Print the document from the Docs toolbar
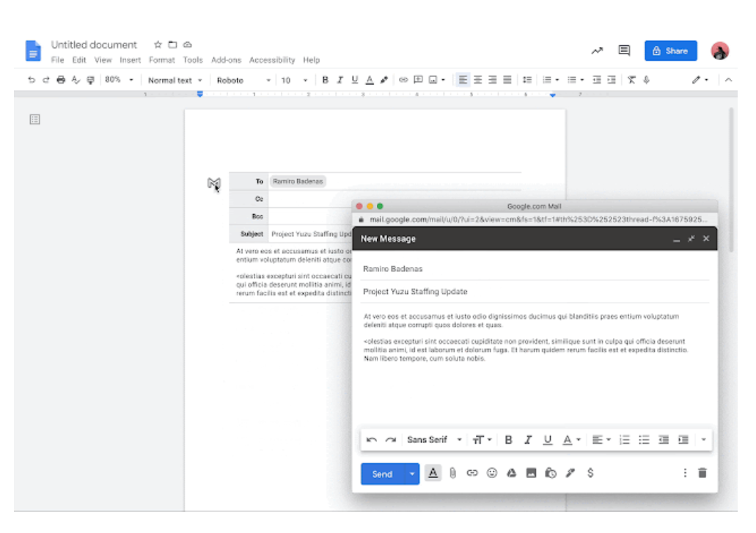Screen dimensions: 756x533 [x=61, y=80]
